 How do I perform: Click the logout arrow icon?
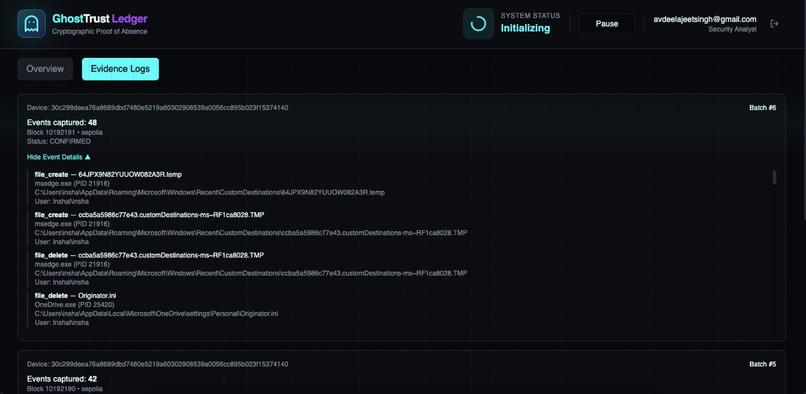pyautogui.click(x=774, y=24)
